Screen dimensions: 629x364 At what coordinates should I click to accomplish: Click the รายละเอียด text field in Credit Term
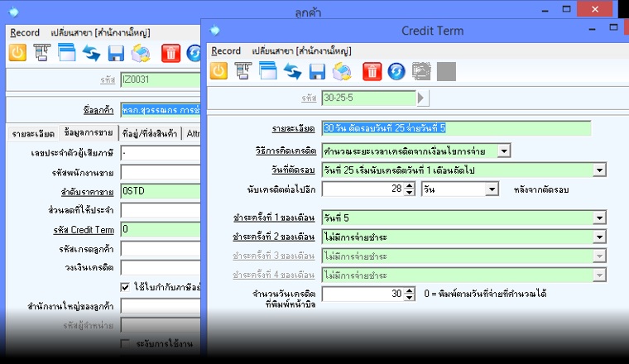click(x=456, y=128)
